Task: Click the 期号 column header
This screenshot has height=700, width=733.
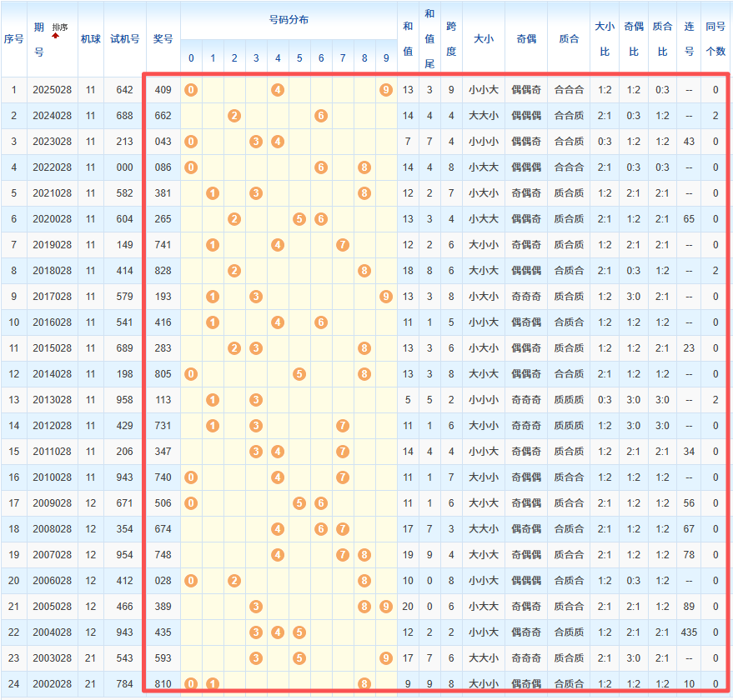Action: coord(39,38)
